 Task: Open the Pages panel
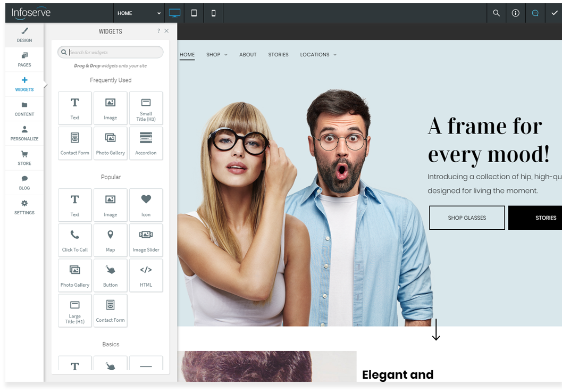pos(24,60)
